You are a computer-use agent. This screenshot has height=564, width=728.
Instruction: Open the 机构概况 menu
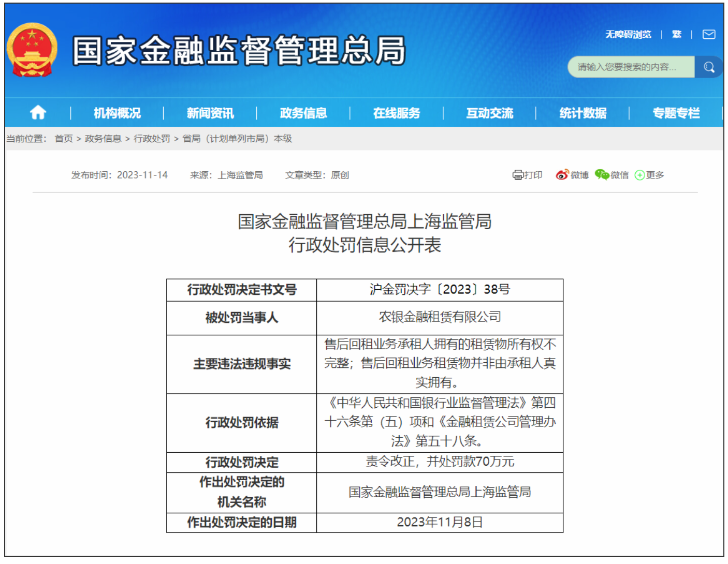[117, 113]
